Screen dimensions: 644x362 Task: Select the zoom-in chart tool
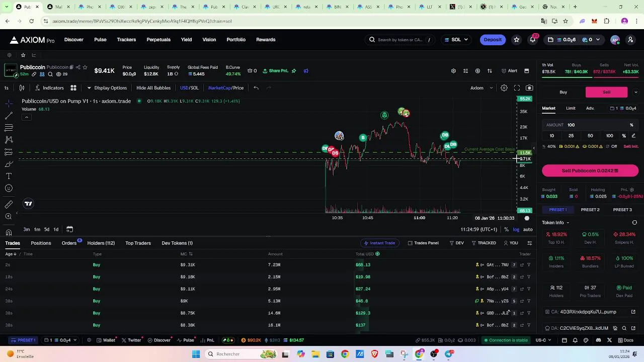(x=9, y=216)
